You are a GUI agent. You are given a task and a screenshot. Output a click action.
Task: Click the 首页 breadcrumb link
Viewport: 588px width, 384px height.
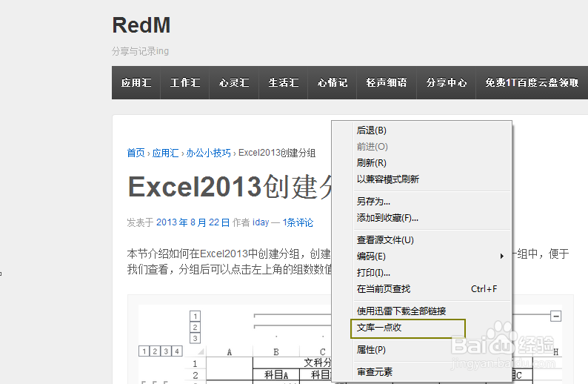[x=136, y=153]
